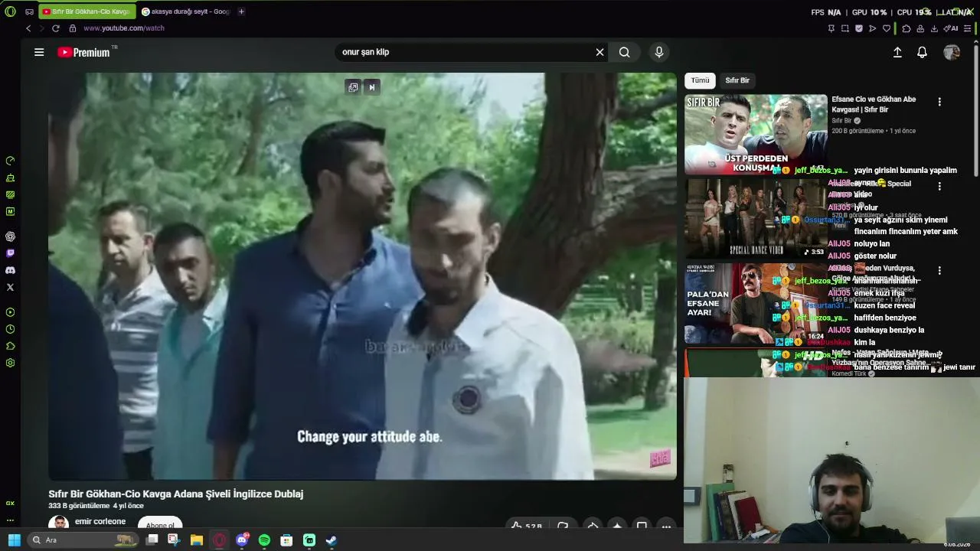980x551 pixels.
Task: Open the YouTube create upload icon
Action: (x=897, y=52)
